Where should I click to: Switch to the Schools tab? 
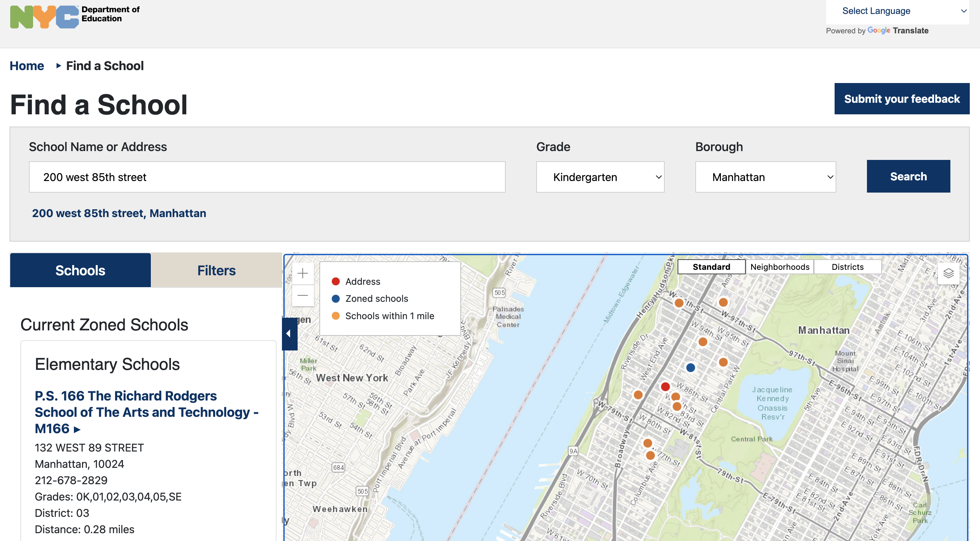[80, 270]
